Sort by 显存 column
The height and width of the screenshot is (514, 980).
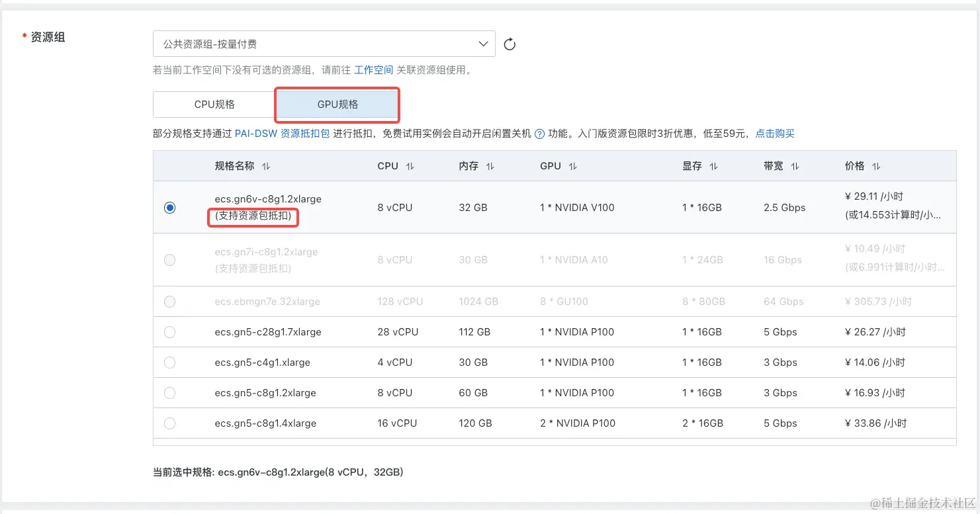[713, 167]
